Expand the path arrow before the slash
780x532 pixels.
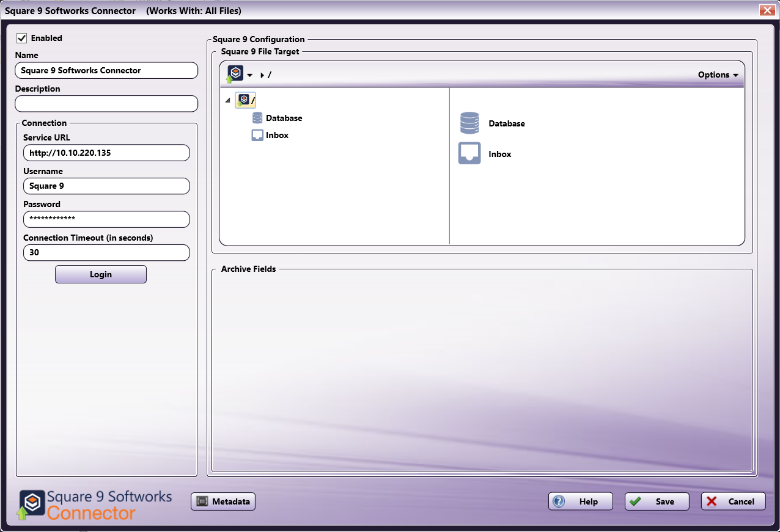262,75
